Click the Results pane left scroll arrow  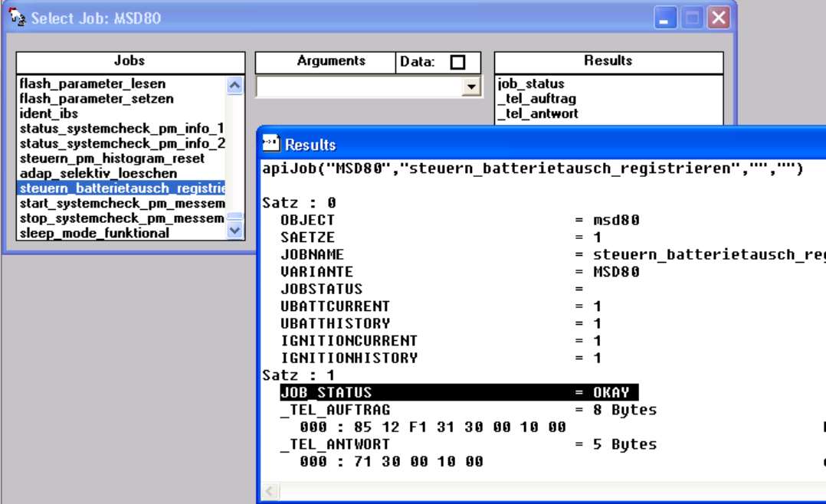pos(270,491)
